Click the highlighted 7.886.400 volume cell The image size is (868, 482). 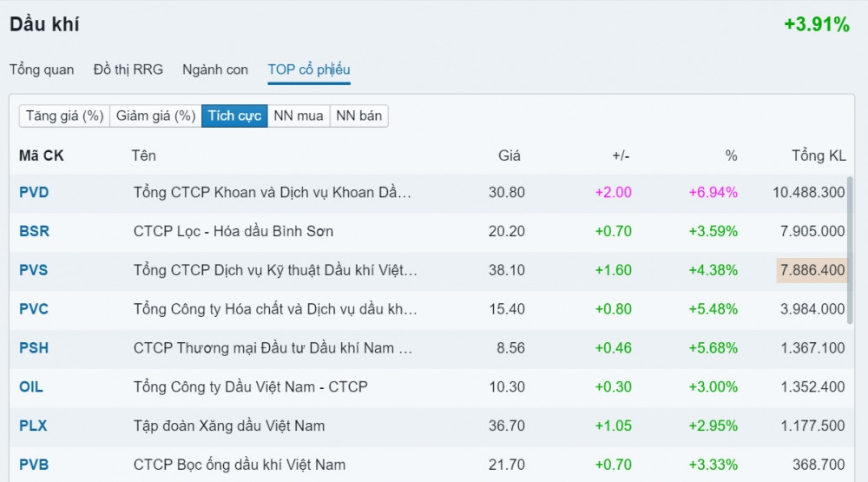tap(811, 270)
